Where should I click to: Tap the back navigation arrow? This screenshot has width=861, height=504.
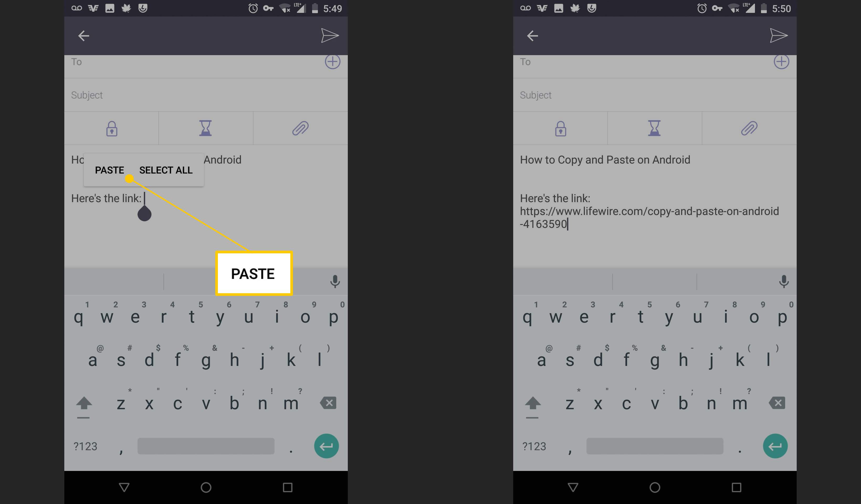83,36
